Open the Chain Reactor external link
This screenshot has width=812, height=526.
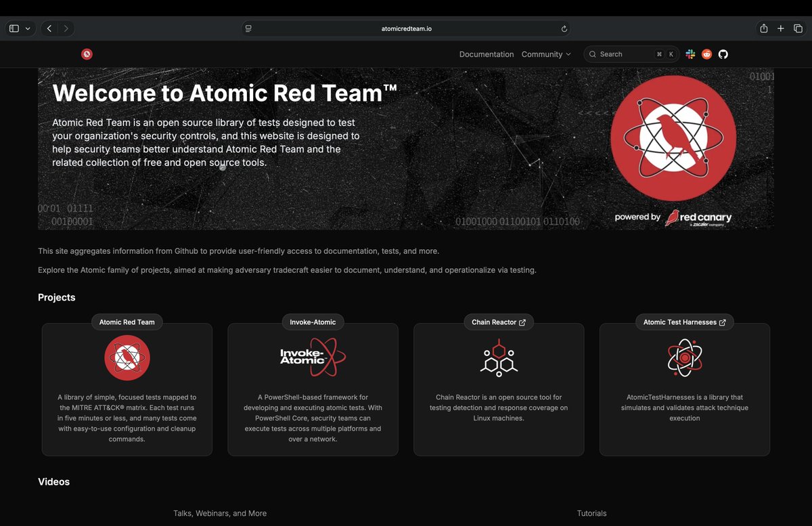[499, 322]
